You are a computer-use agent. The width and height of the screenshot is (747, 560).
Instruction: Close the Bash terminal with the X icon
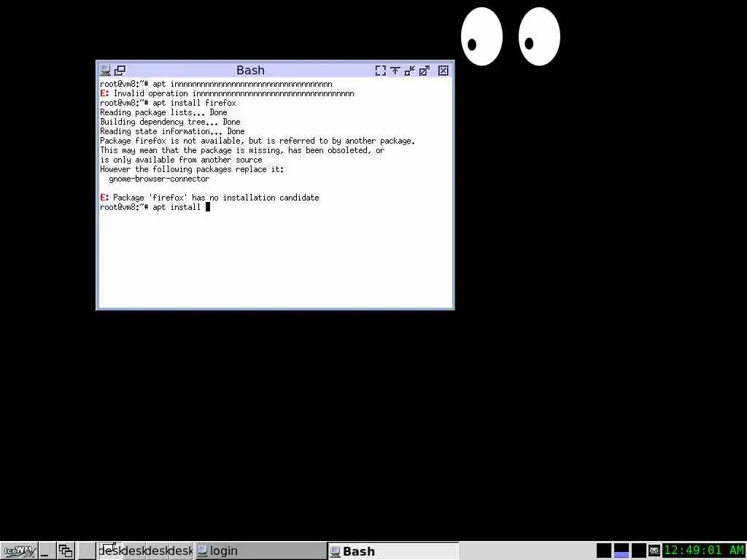pos(443,71)
